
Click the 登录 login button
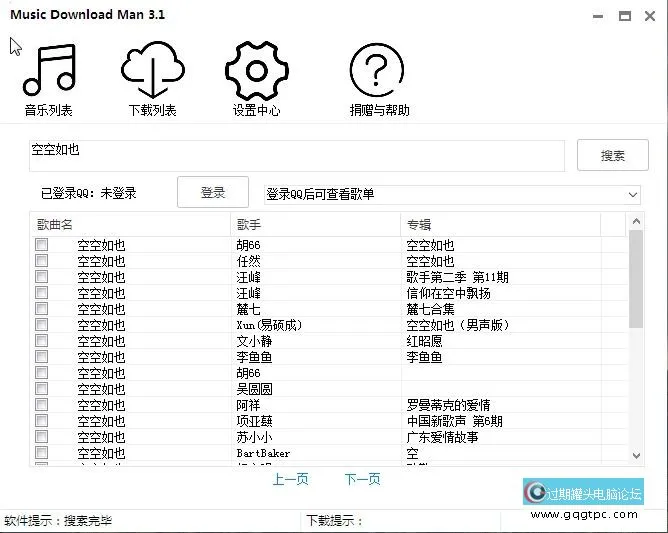(x=213, y=192)
